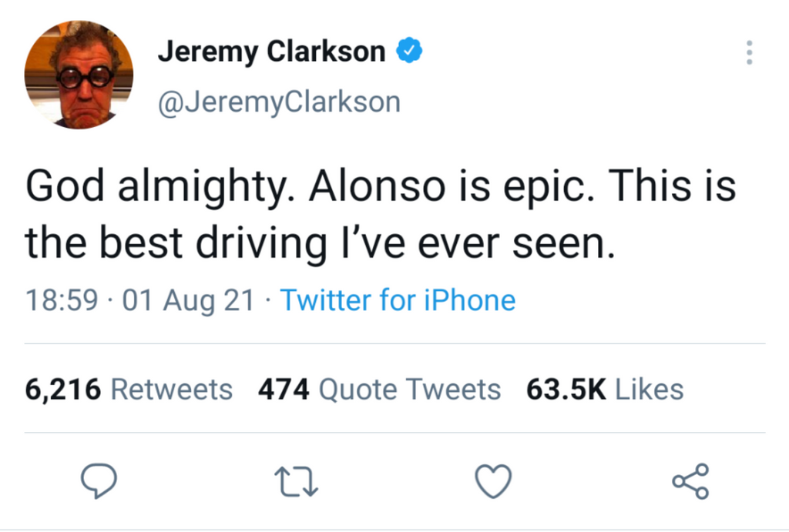
Task: View the 63.5K Likes list
Action: pos(605,390)
